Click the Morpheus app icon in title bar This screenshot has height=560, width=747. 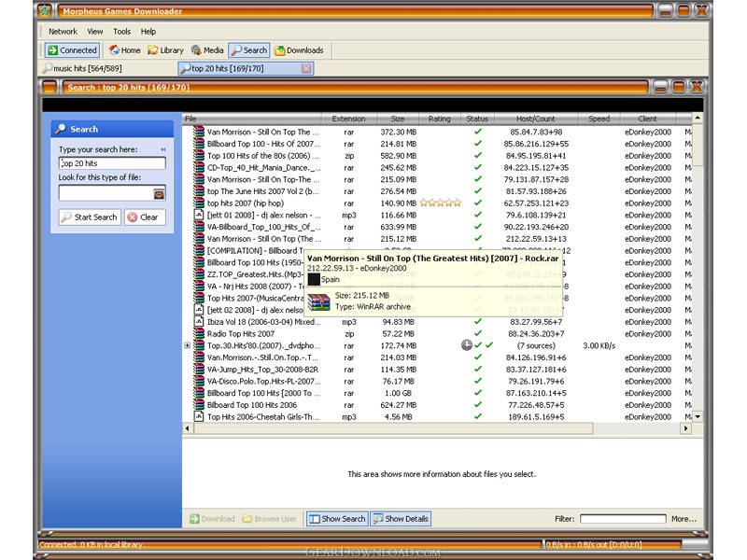click(45, 10)
